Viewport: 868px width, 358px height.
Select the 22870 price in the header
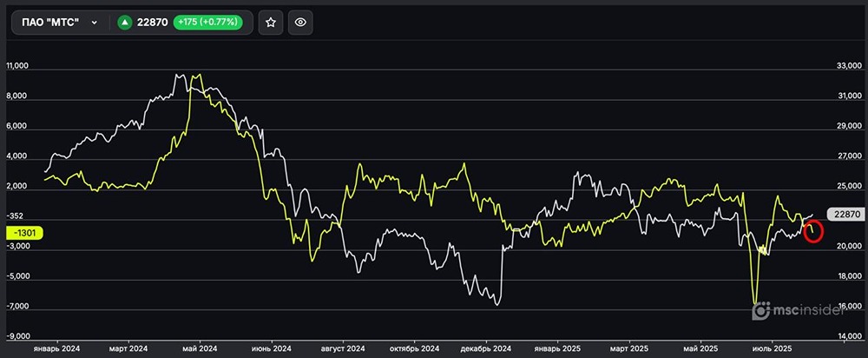[x=153, y=23]
